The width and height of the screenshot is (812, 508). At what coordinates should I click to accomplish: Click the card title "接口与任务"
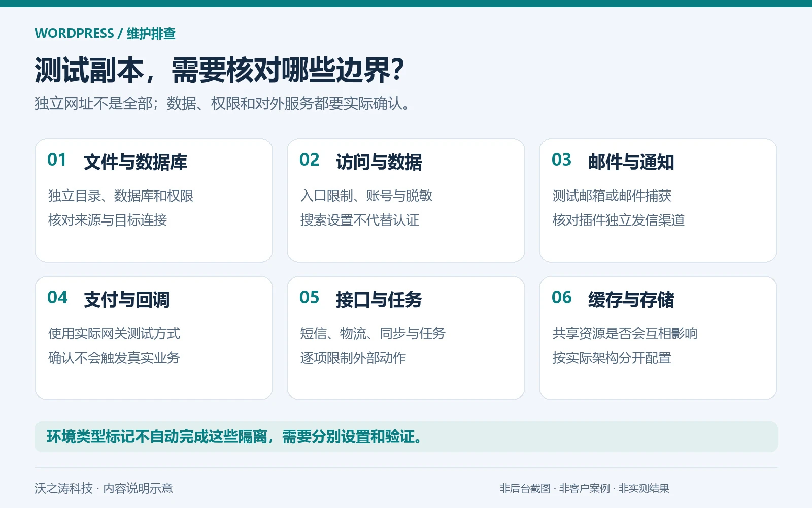pos(379,300)
